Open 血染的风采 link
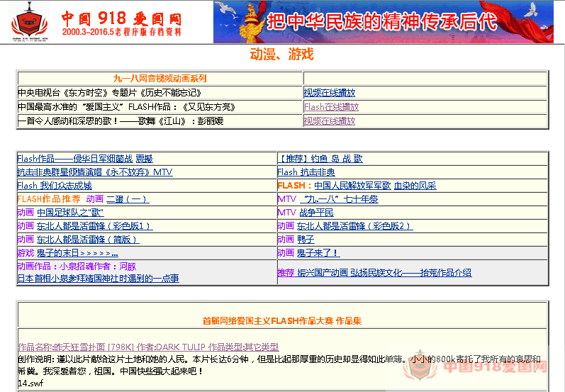The width and height of the screenshot is (565, 392). 415,186
